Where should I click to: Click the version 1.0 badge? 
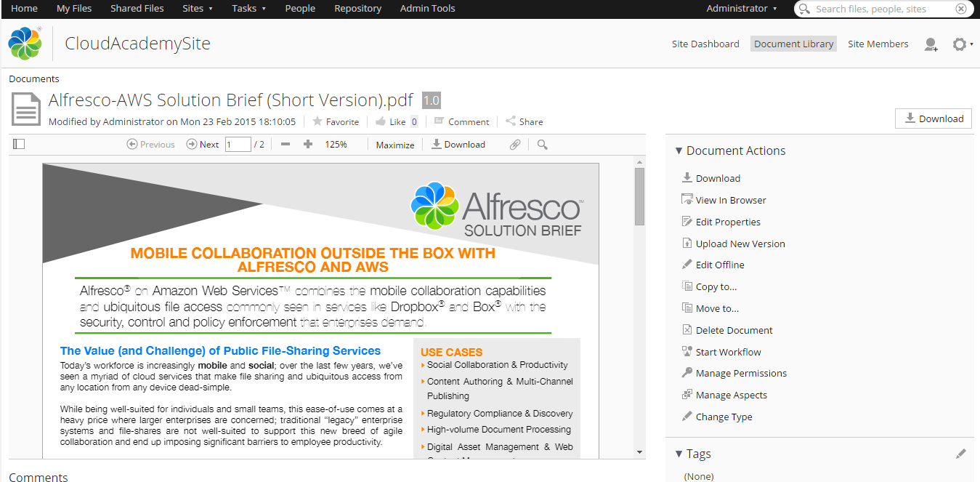coord(432,100)
